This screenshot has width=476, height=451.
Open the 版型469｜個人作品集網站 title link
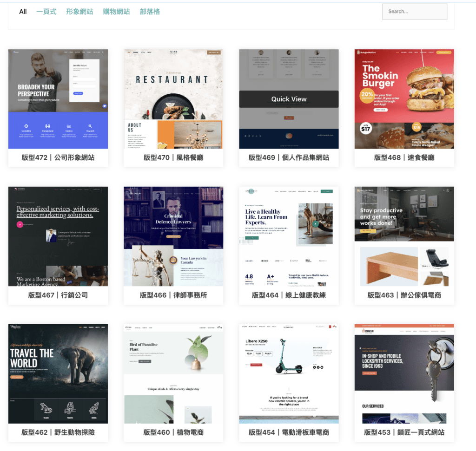289,157
